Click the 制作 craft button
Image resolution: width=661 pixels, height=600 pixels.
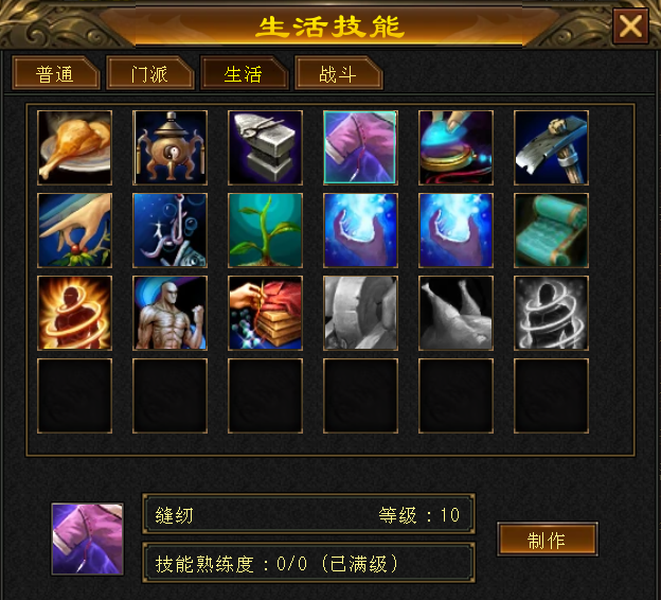click(x=547, y=539)
